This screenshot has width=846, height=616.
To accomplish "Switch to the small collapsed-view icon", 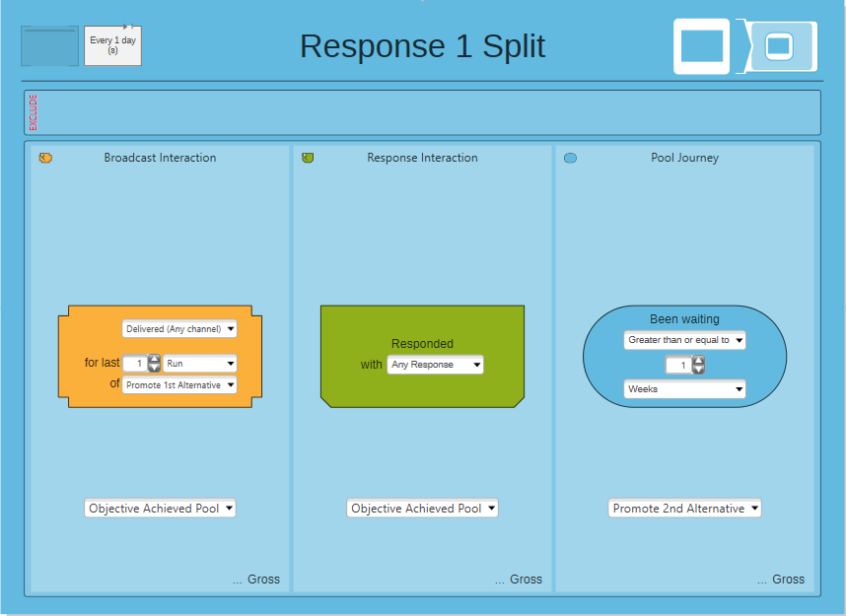I will pyautogui.click(x=781, y=46).
